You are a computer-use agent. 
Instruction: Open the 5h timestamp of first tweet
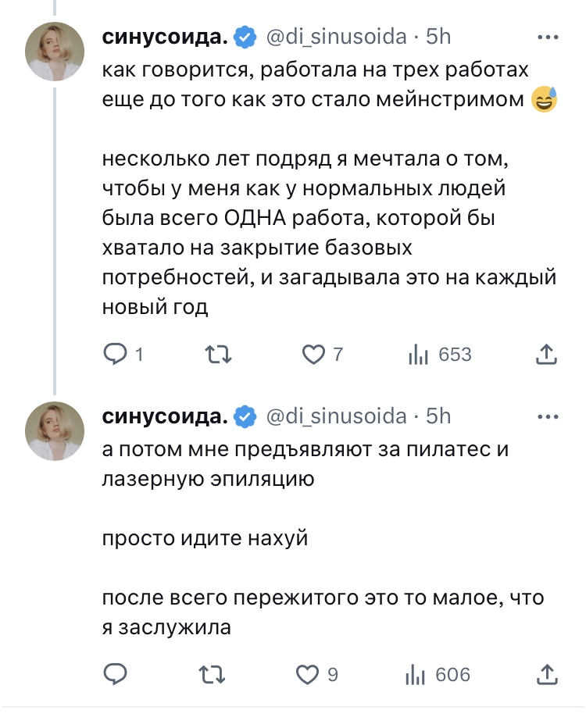pos(438,36)
